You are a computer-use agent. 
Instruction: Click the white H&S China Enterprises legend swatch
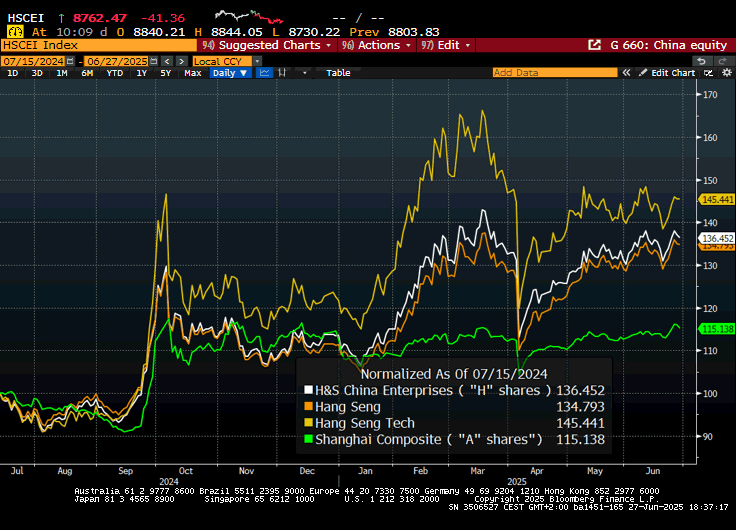[x=308, y=390]
